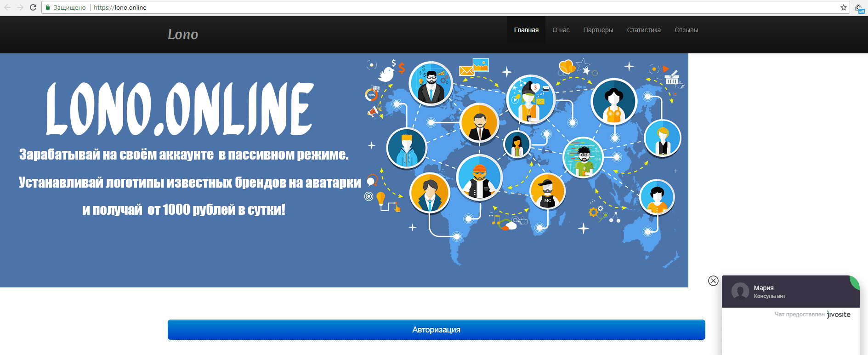The width and height of the screenshot is (868, 355).
Task: Click the jivosite provider link
Action: (x=839, y=315)
